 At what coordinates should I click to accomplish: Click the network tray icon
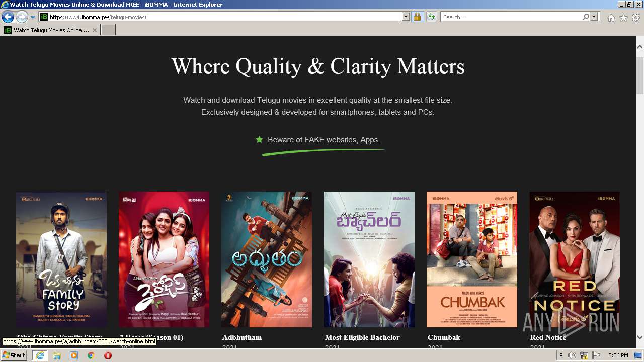pyautogui.click(x=584, y=355)
